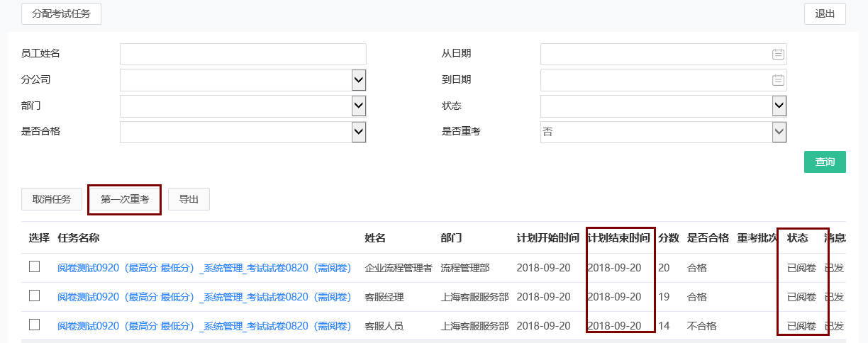This screenshot has width=868, height=343.
Task: Select checkbox for 客服经理 row
Action: 34,296
